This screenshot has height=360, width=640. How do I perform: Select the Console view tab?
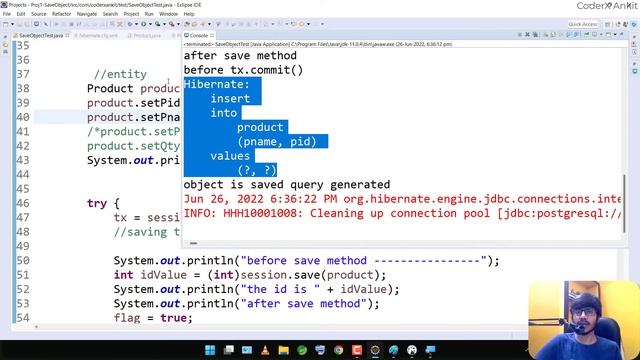pos(199,36)
